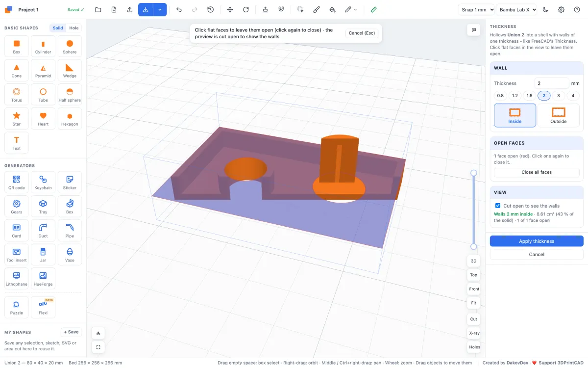Select the paint brush tool
The width and height of the screenshot is (588, 368).
(x=316, y=9)
